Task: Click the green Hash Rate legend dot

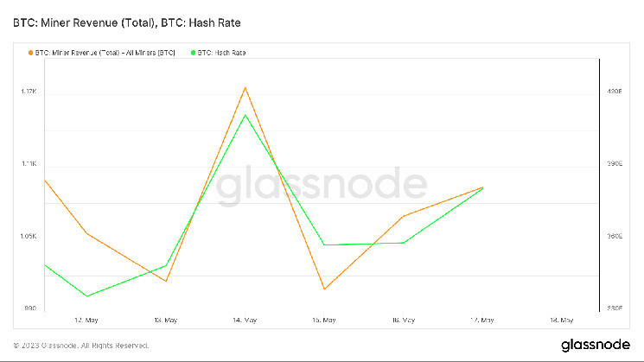Action: [x=192, y=53]
